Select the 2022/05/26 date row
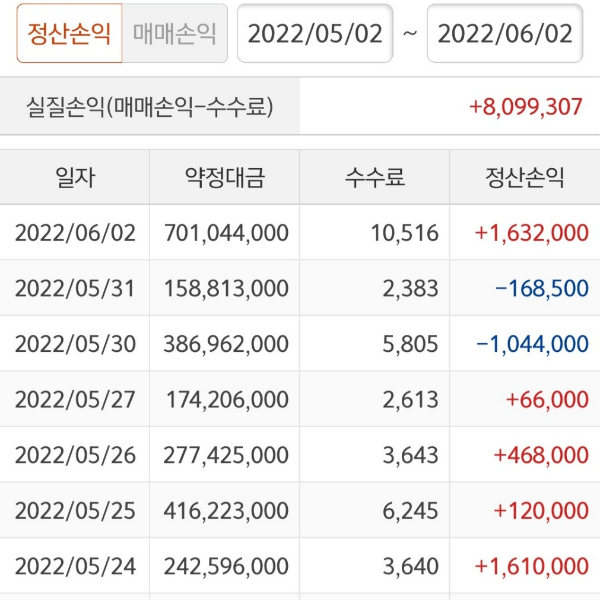 coord(75,455)
